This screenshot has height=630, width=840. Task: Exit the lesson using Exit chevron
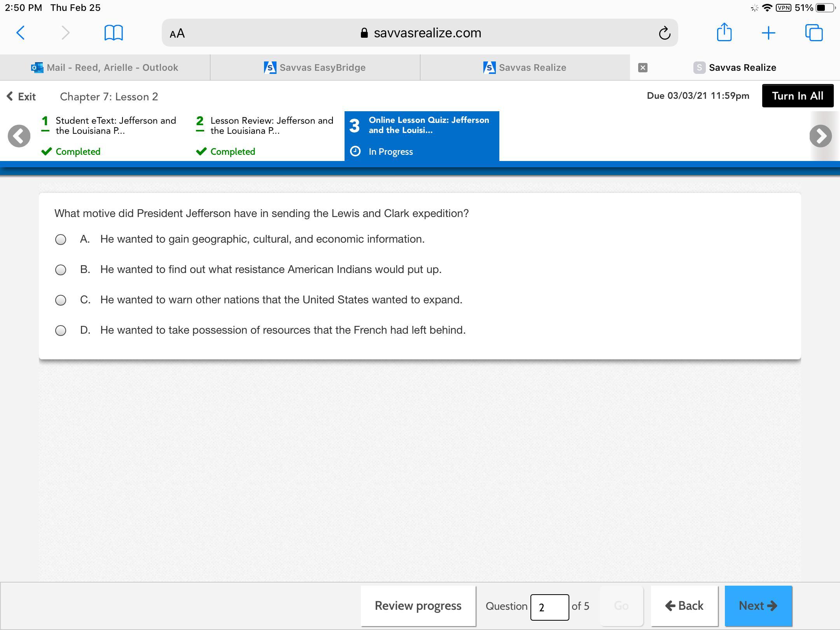pyautogui.click(x=21, y=96)
